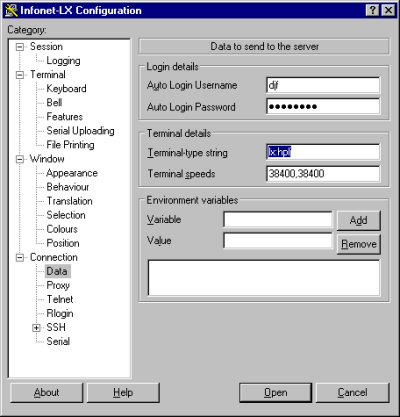Screen dimensions: 400x417
Task: Collapse the Connection tree node
Action: [20, 258]
